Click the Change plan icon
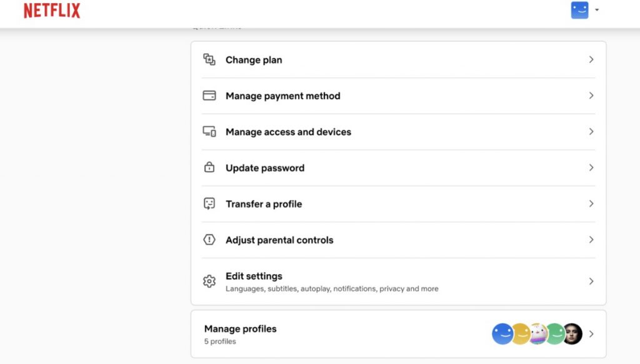The image size is (640, 364). pos(209,59)
